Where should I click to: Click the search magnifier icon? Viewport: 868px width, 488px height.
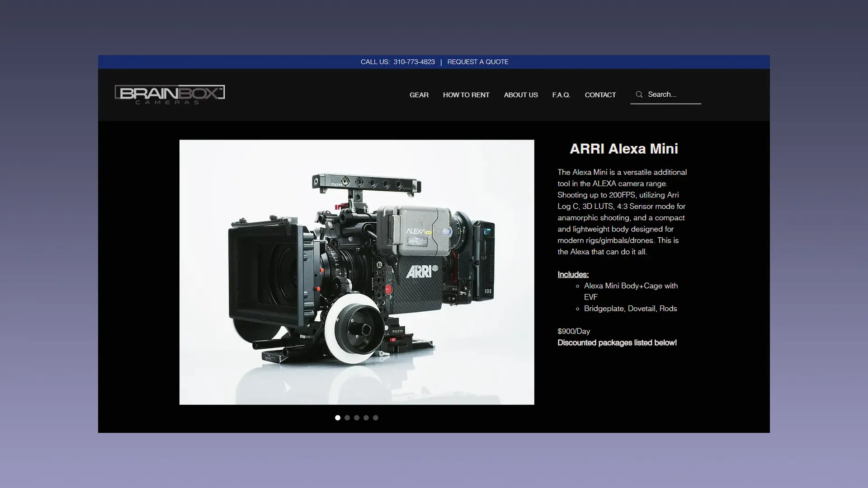coord(639,94)
